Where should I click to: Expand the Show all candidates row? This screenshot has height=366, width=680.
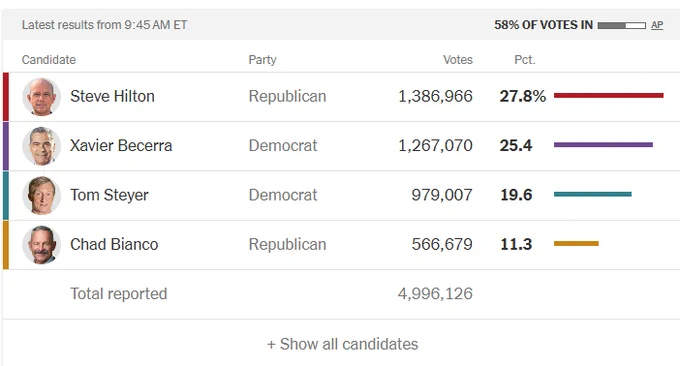click(343, 344)
